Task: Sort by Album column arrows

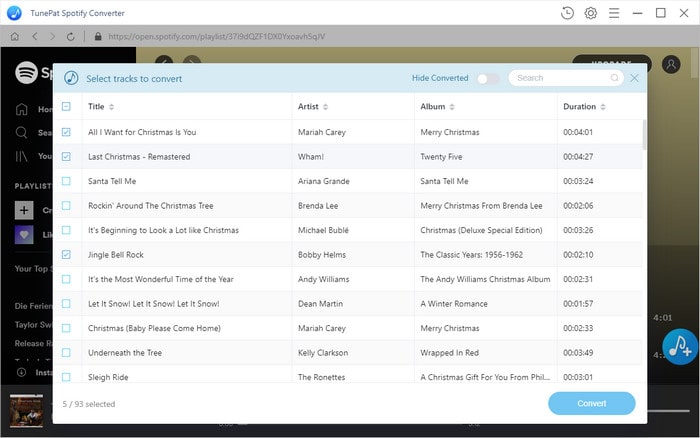Action: (x=452, y=107)
